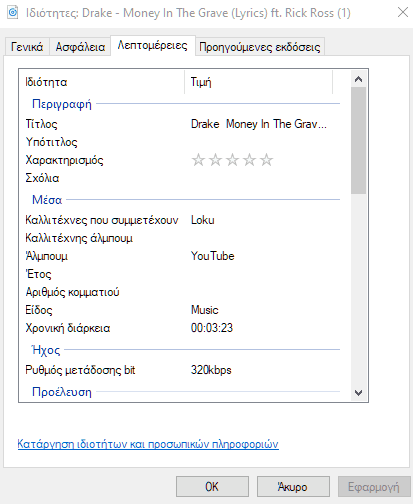The image size is (413, 504).
Task: Edit the Music genre value
Action: click(204, 310)
